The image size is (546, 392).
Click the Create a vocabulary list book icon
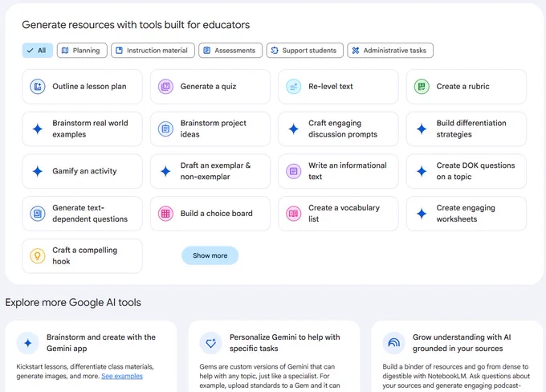[294, 213]
